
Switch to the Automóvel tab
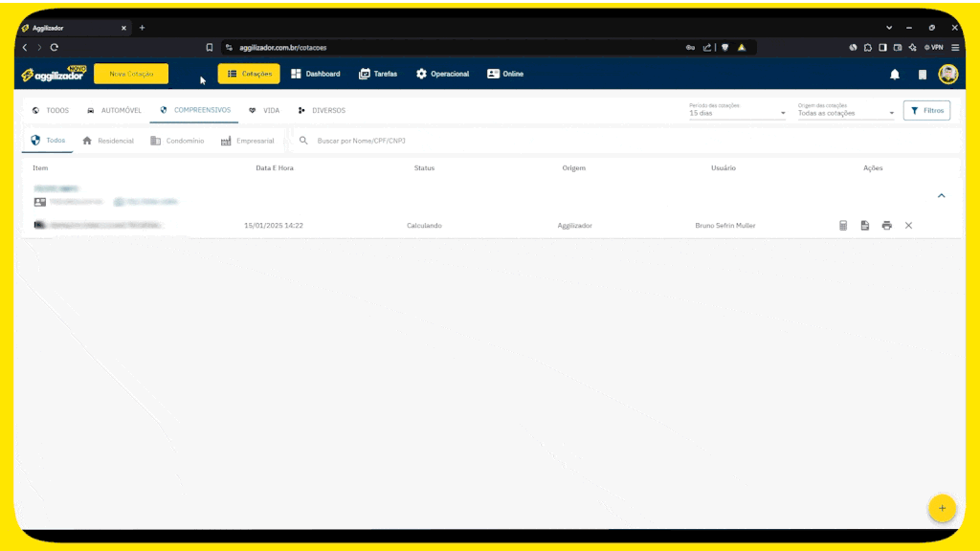[114, 111]
